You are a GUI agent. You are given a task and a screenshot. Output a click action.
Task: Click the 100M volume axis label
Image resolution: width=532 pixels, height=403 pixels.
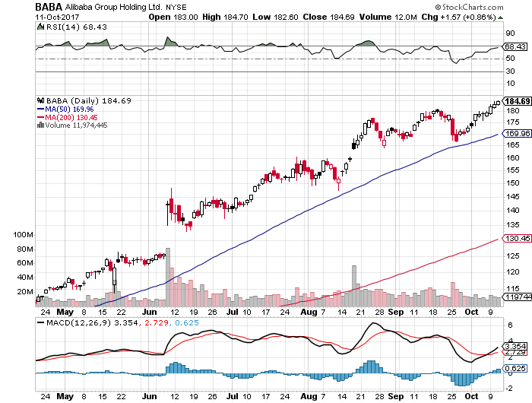pos(23,235)
